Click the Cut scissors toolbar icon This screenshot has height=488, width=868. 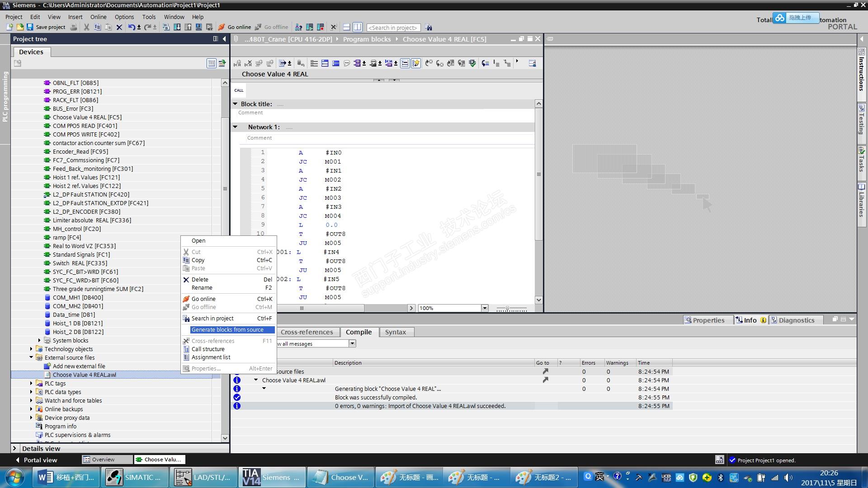(x=86, y=27)
